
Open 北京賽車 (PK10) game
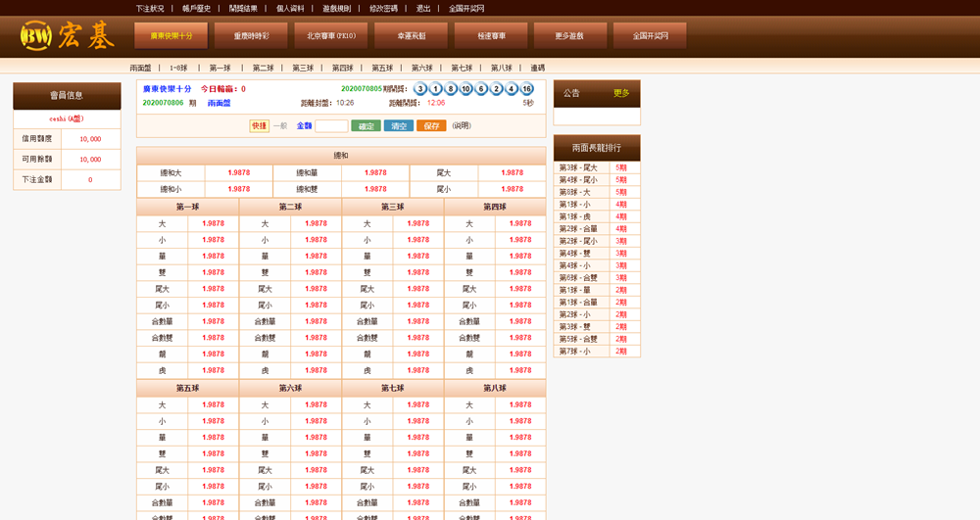[330, 36]
